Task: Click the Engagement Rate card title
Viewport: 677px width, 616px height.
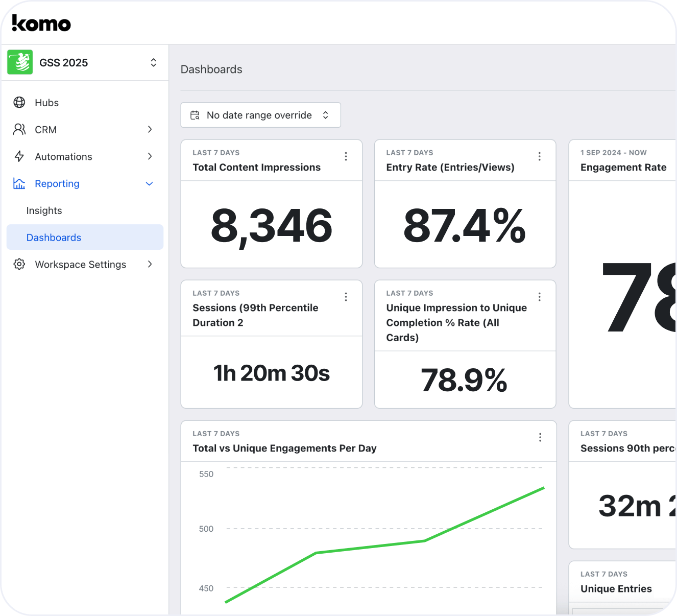Action: tap(623, 168)
